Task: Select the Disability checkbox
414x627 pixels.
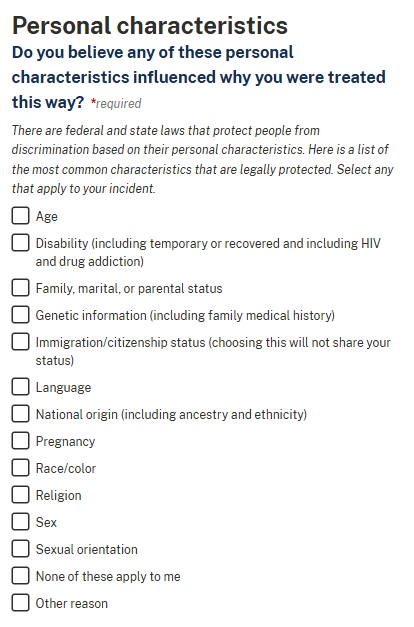Action: 20,243
